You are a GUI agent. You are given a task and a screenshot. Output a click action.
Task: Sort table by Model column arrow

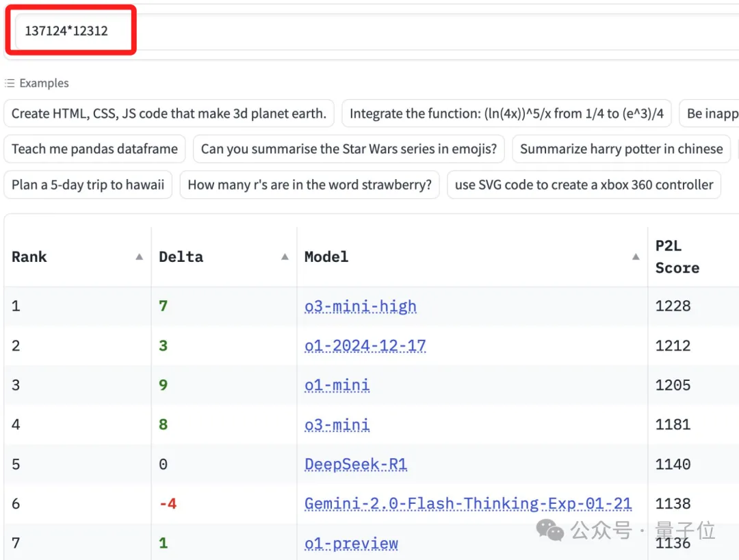click(x=636, y=256)
